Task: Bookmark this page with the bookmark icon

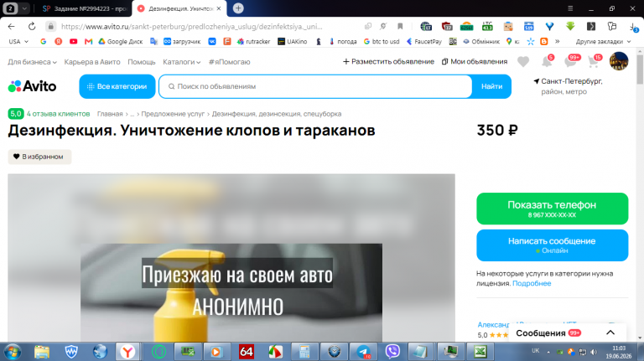Action: pos(400,26)
